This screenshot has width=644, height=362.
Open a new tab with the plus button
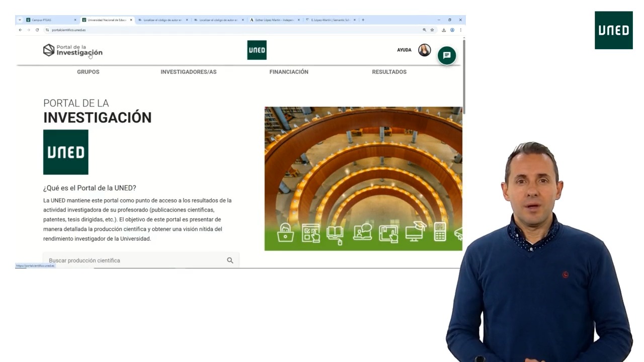coord(363,20)
